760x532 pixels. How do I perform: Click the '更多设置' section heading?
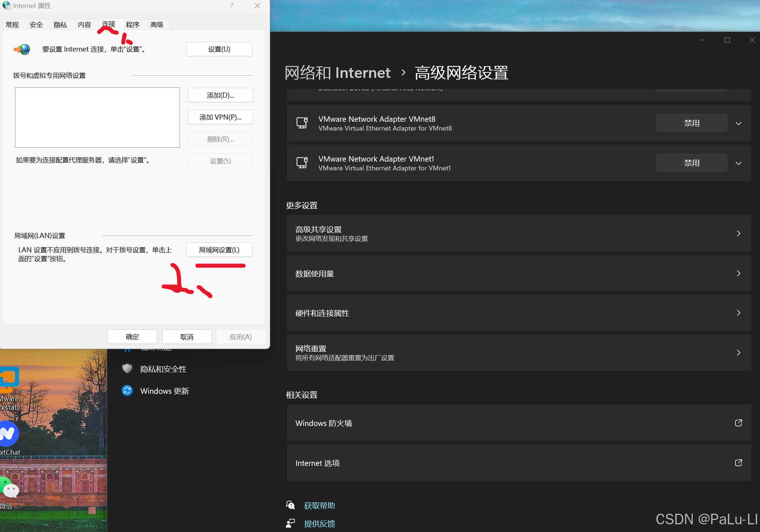click(x=302, y=205)
